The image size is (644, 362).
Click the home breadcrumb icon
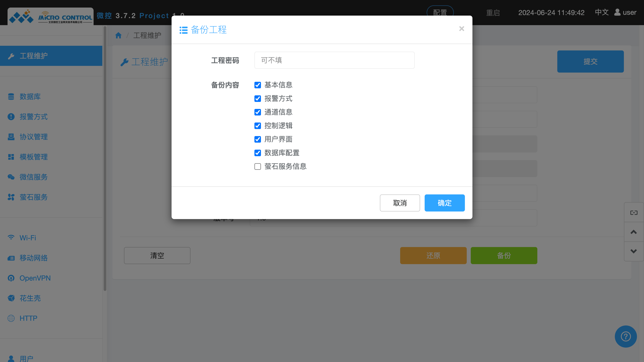tap(118, 35)
